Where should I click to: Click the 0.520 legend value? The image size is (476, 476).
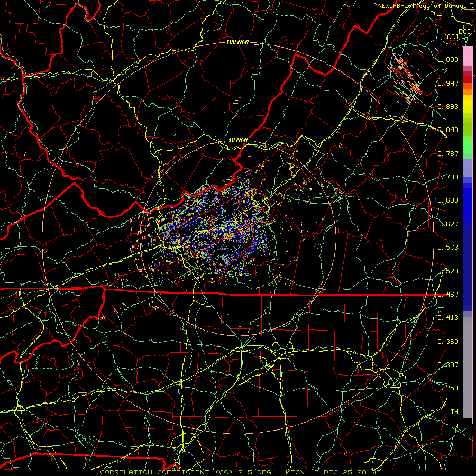(448, 271)
